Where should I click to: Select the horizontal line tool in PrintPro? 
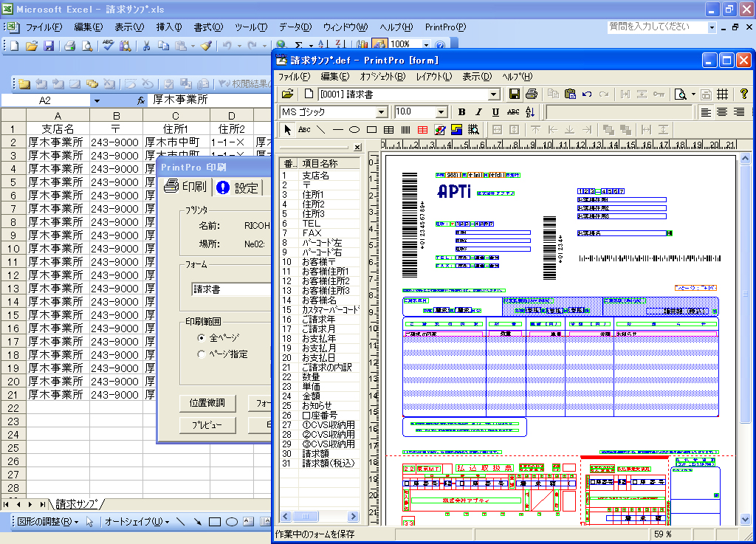(x=337, y=130)
